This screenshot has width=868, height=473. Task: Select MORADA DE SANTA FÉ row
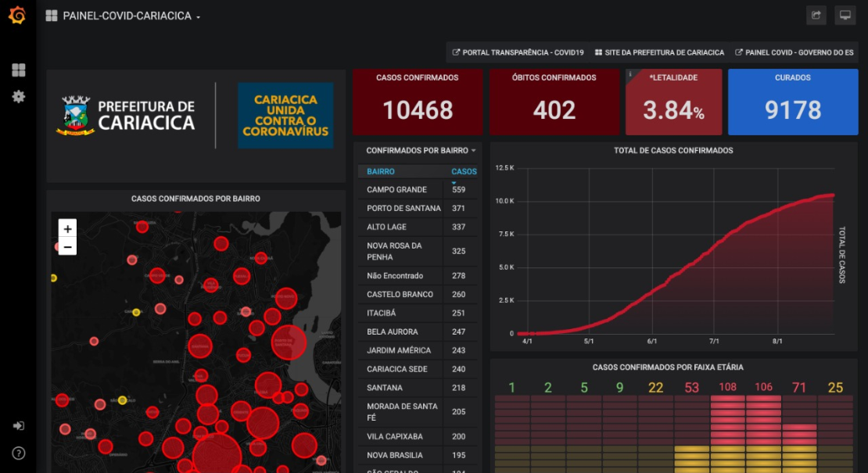418,412
